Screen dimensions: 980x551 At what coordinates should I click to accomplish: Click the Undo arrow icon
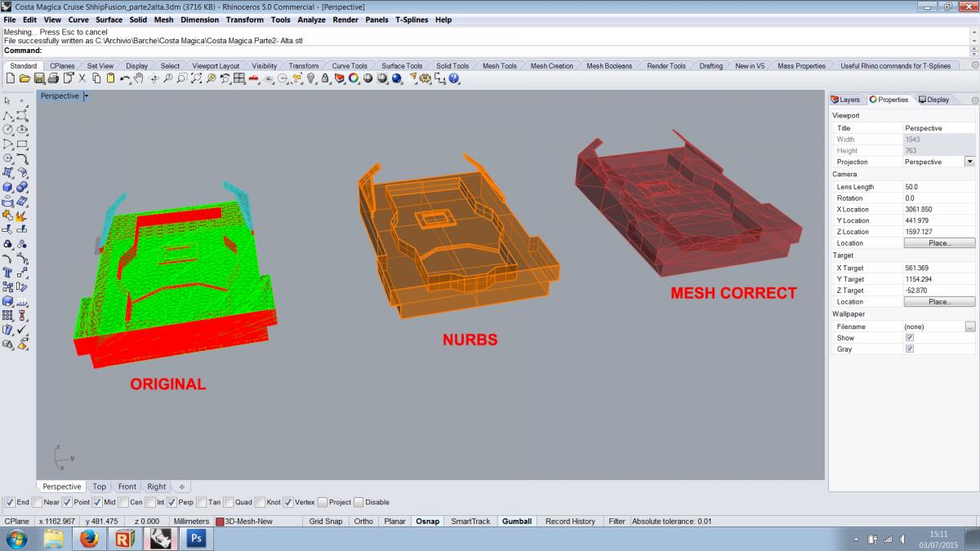[x=125, y=78]
